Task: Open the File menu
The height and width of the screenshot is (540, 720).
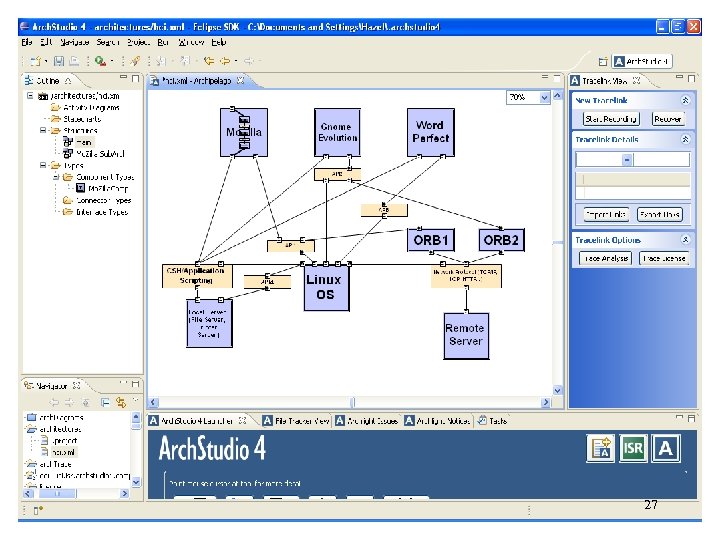Action: (x=27, y=42)
